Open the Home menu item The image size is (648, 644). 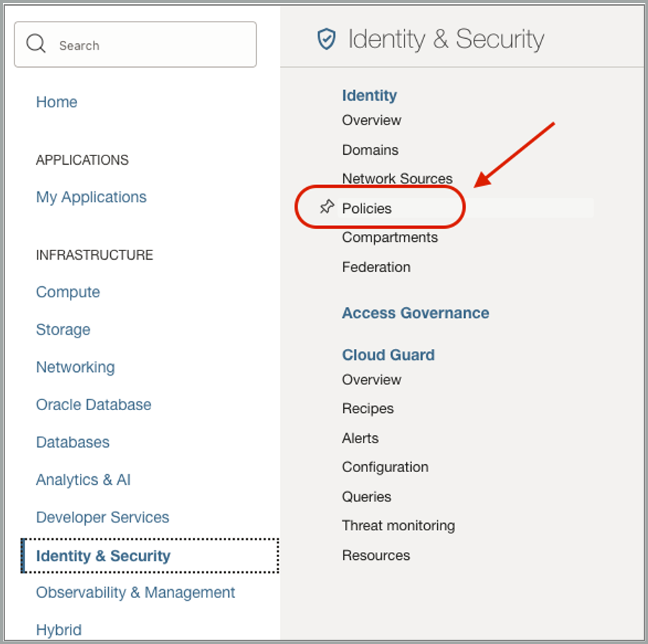pyautogui.click(x=56, y=102)
